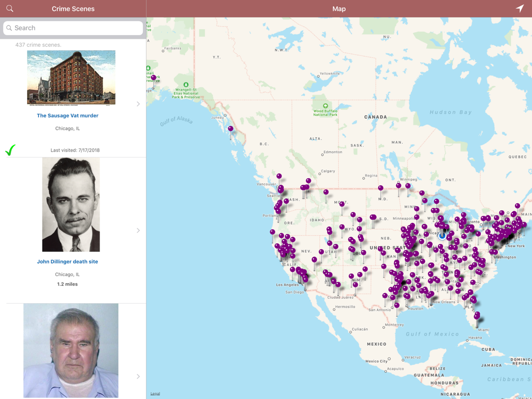The width and height of the screenshot is (532, 399).
Task: Click the Wood Buffalo National Park marker
Action: coord(325,106)
